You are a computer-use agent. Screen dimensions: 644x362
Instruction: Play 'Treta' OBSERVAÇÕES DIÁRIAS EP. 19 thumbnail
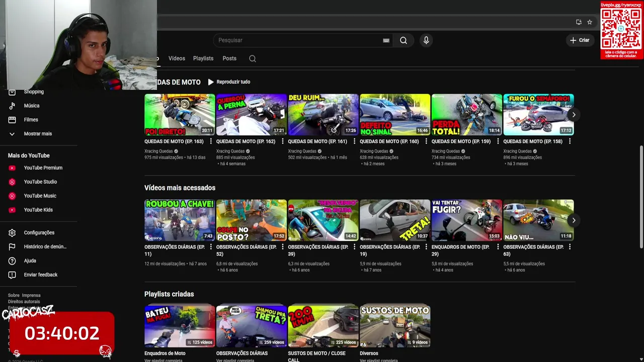coord(395,220)
